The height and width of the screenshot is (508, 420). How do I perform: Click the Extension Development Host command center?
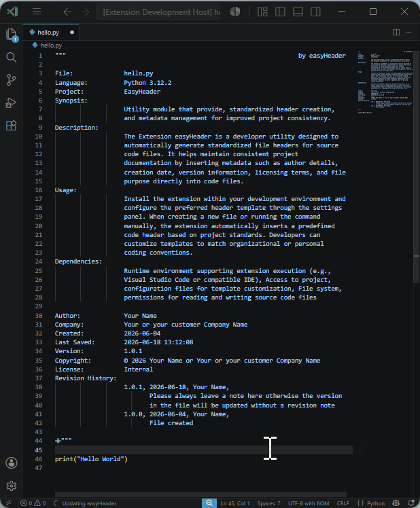tap(158, 12)
